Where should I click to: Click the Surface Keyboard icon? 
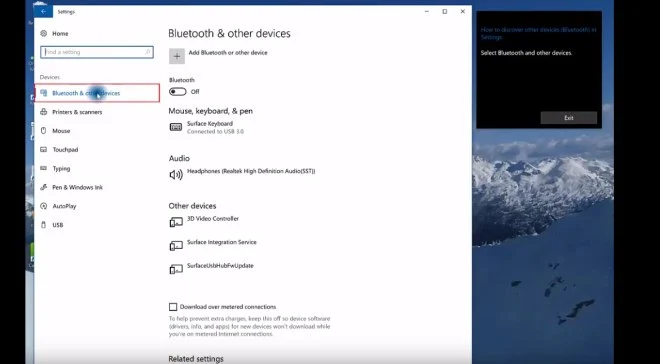pyautogui.click(x=176, y=127)
